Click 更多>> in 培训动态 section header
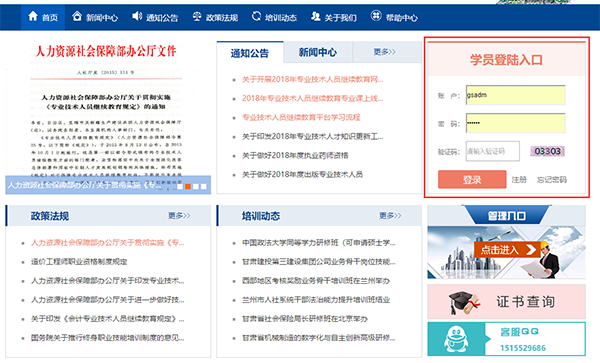The height and width of the screenshot is (363, 600). click(390, 216)
